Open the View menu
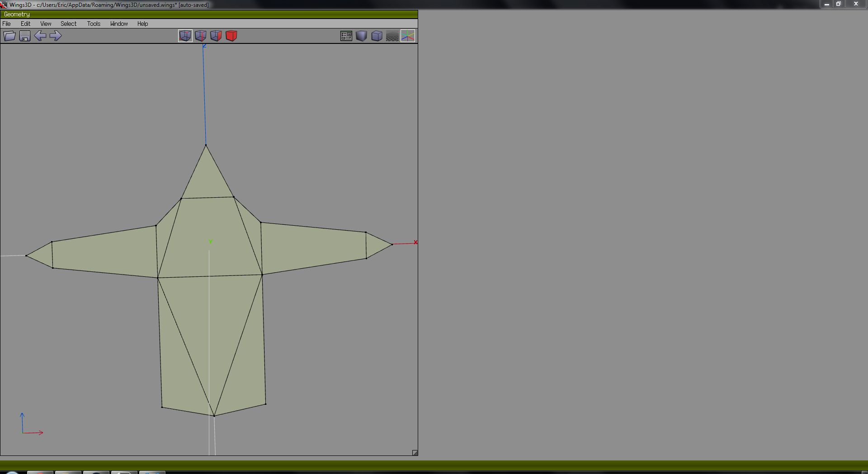The height and width of the screenshot is (474, 868). tap(46, 24)
